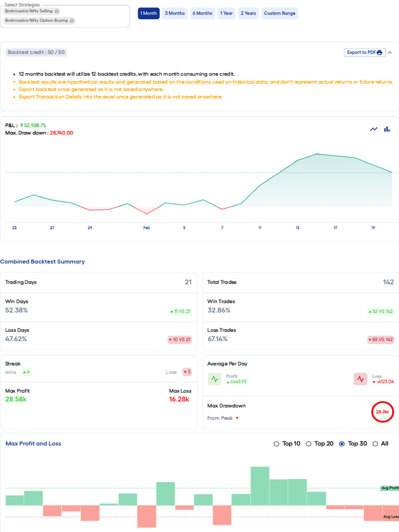Viewport: 399px width, 532px height.
Task: Switch chart to bar graph view
Action: (x=387, y=129)
